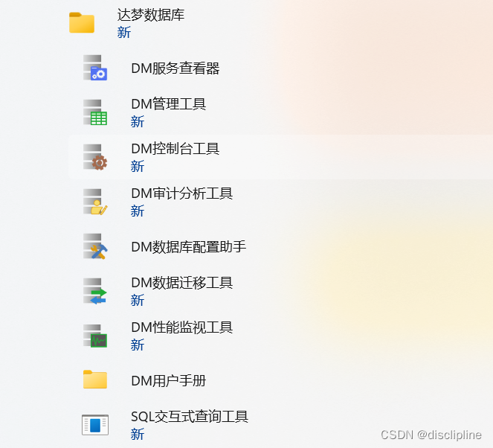Launch DM管理工具 via its green grid icon

[95, 112]
